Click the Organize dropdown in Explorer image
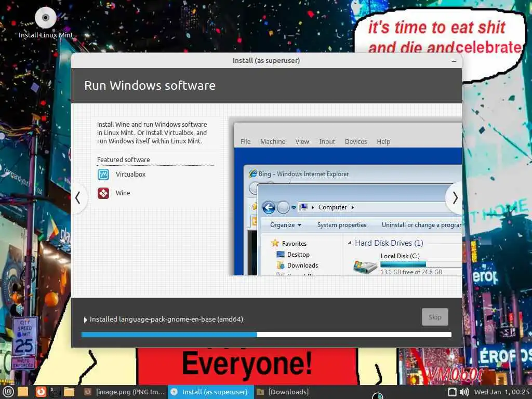The height and width of the screenshot is (399, 532). coord(286,225)
